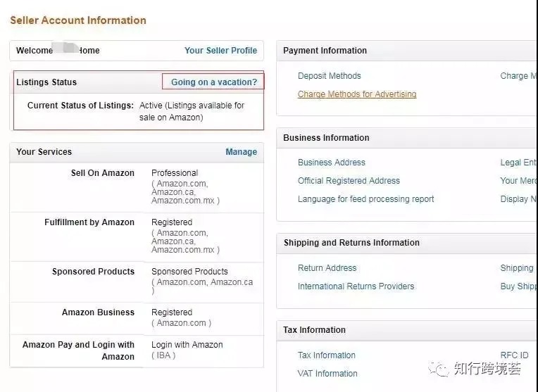Open RFC ID link
Image resolution: width=538 pixels, height=392 pixels.
pyautogui.click(x=514, y=355)
